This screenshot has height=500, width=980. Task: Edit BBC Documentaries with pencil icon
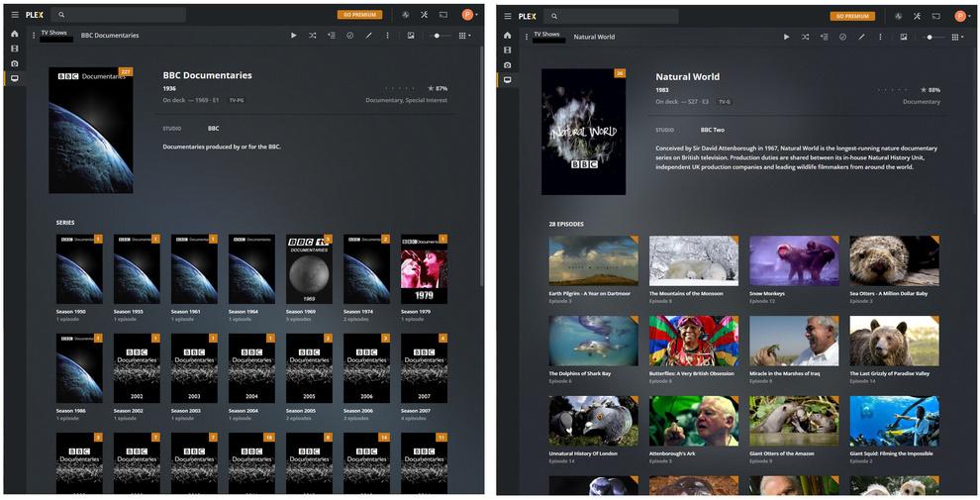(369, 36)
